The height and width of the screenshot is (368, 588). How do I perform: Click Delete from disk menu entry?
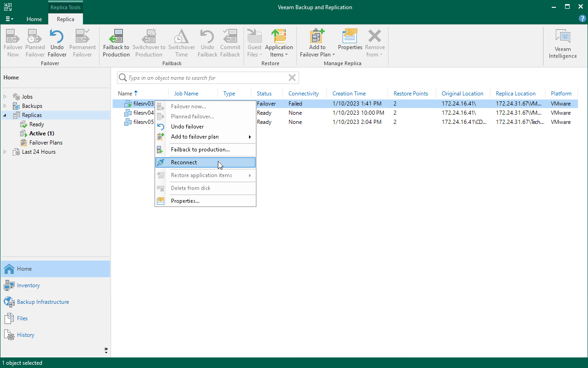click(205, 188)
